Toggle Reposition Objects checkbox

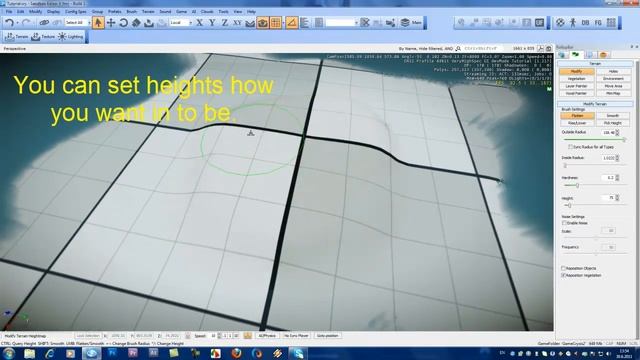[563, 268]
